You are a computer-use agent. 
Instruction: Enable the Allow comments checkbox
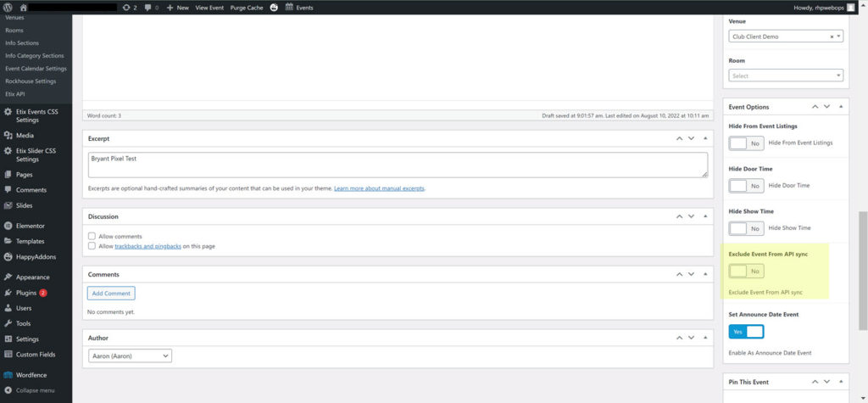pos(92,236)
